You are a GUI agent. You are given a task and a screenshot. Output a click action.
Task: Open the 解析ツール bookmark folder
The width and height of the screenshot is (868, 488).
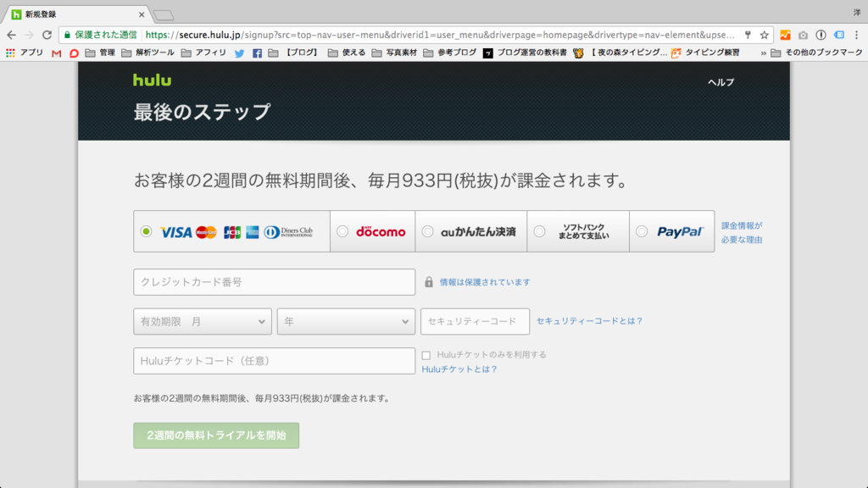147,53
